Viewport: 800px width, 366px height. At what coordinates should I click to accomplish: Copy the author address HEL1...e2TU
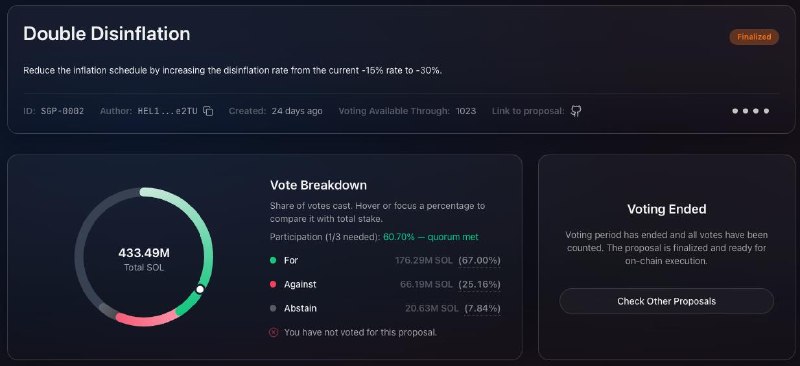tap(208, 111)
